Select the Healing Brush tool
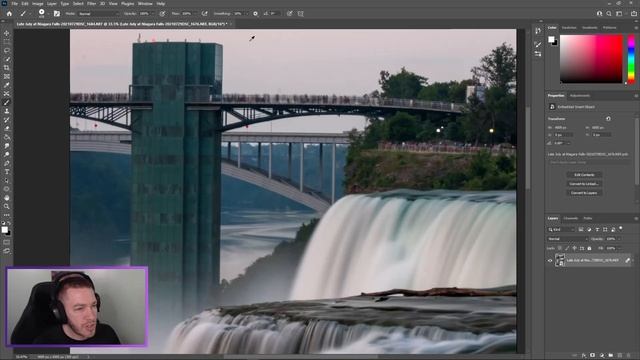This screenshot has height=360, width=640. (7, 94)
